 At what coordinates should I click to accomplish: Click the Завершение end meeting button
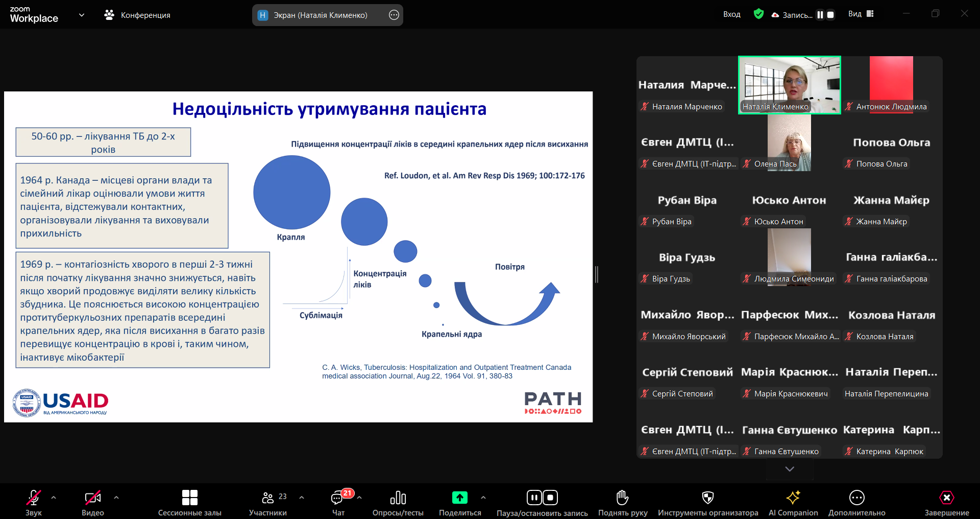pos(946,498)
